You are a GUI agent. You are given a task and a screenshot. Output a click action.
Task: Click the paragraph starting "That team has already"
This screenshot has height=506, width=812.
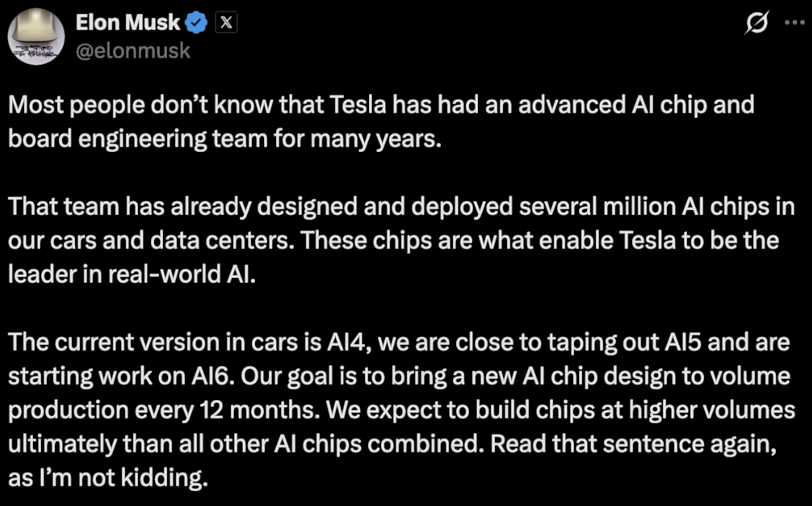[399, 240]
